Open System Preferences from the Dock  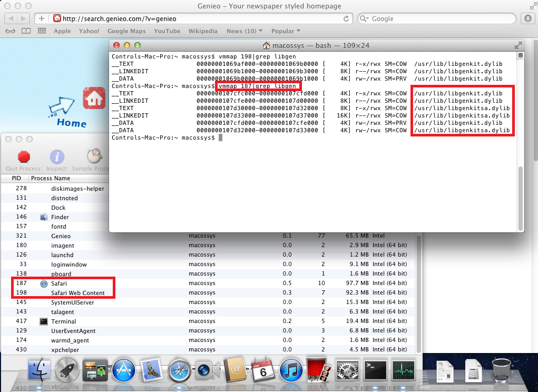[x=347, y=370]
